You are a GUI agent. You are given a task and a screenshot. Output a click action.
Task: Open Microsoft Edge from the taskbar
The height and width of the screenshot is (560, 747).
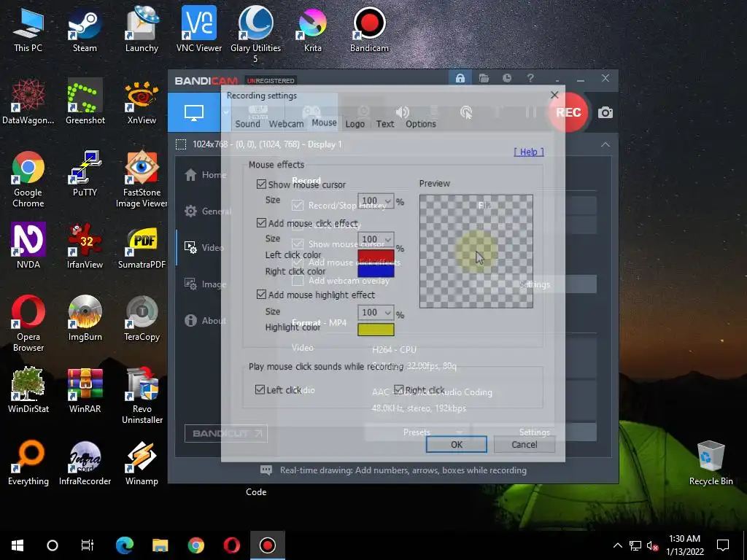click(x=125, y=545)
